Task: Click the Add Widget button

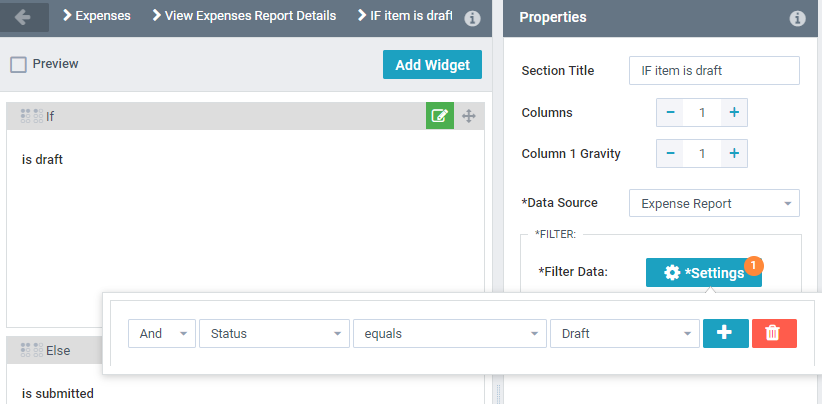Action: tap(432, 65)
